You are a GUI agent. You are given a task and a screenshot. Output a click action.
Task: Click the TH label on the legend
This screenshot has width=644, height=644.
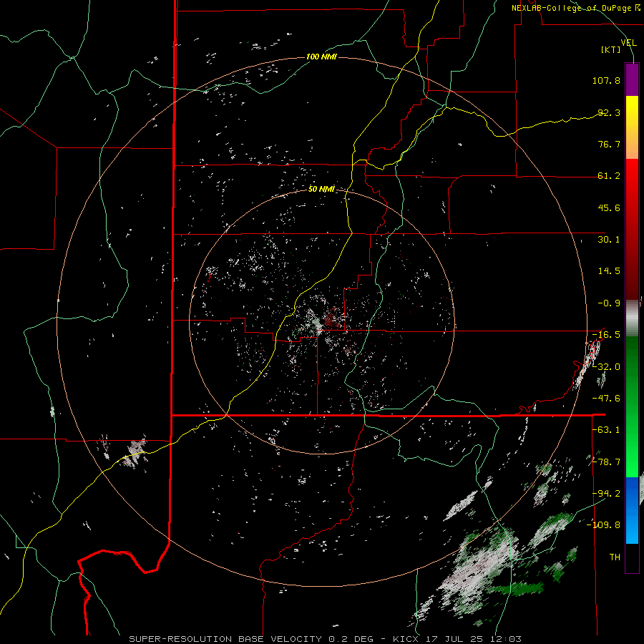(615, 557)
